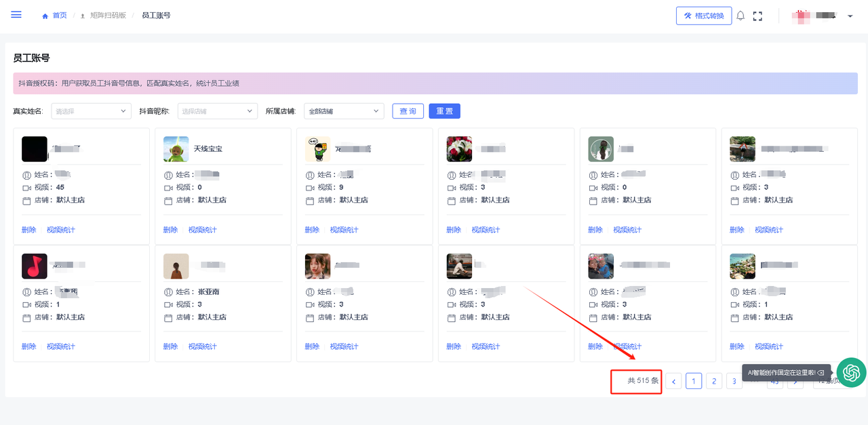Click the 矩阵扫码版 breadcrumb
868x425 pixels.
point(108,15)
